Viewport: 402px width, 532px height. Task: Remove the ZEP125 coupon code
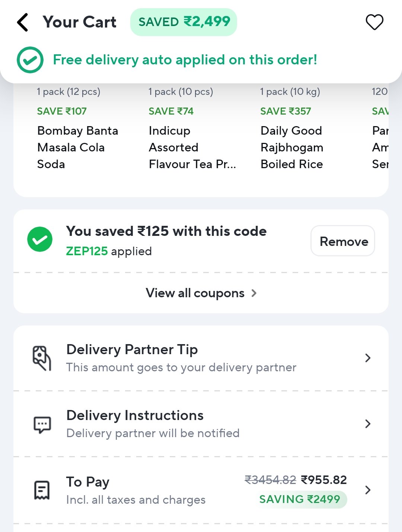coord(343,241)
